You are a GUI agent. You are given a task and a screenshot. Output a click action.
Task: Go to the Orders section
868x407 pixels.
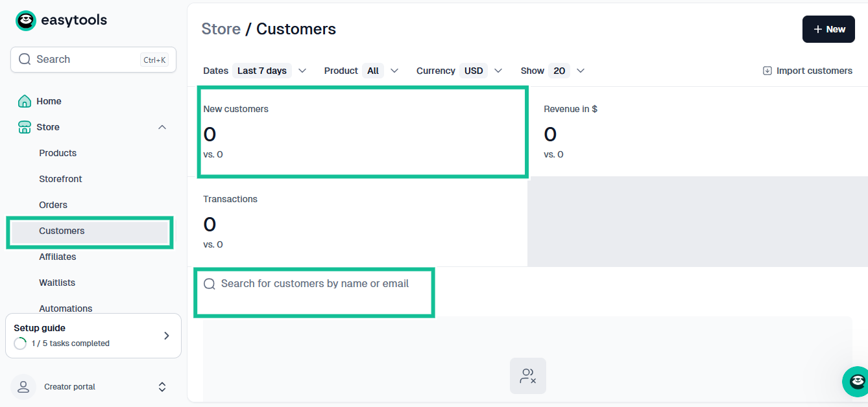click(x=53, y=205)
